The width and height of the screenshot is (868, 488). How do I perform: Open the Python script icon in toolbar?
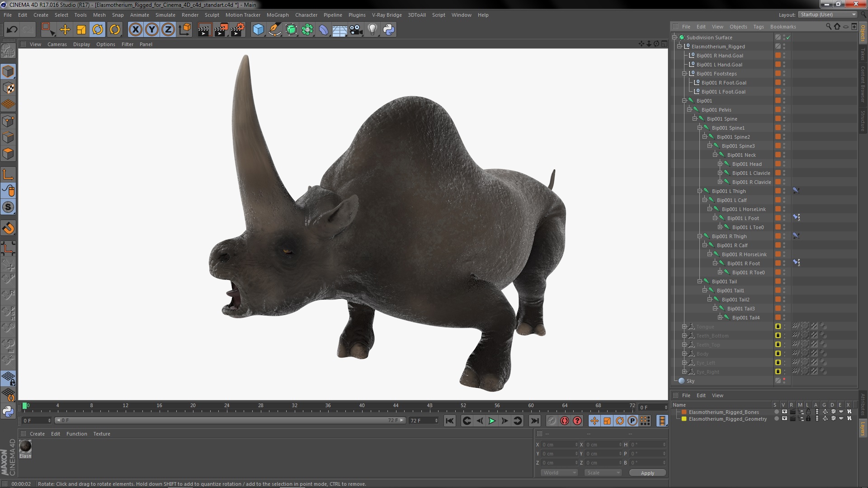click(x=389, y=30)
